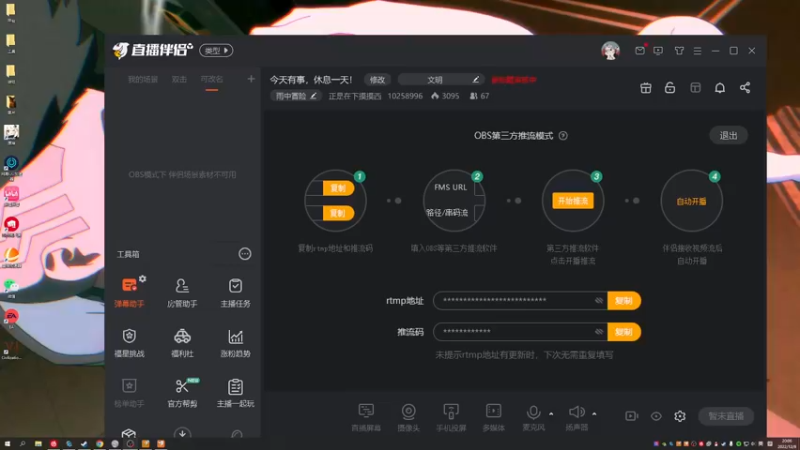Open the 福星挑战 shield-star tool
The height and width of the screenshot is (450, 800).
coord(129,342)
